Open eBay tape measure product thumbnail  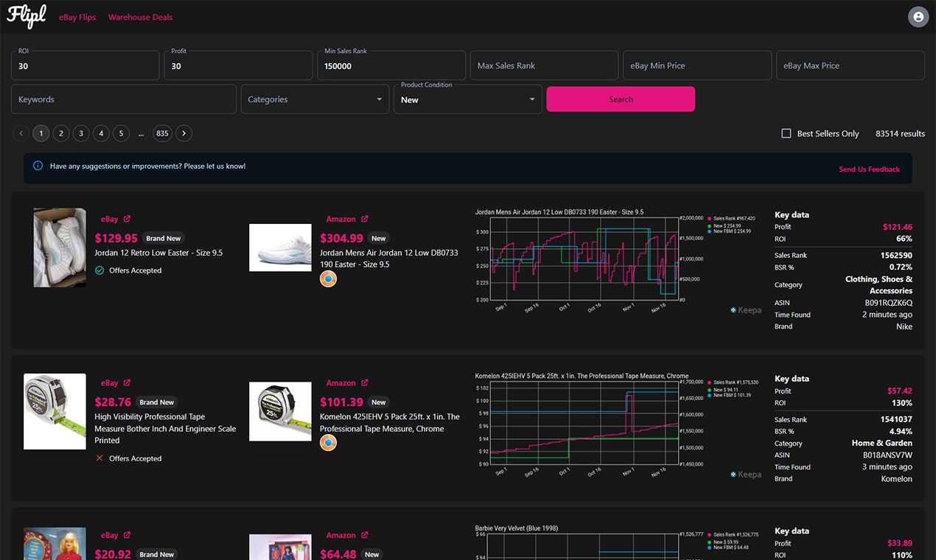(x=55, y=411)
